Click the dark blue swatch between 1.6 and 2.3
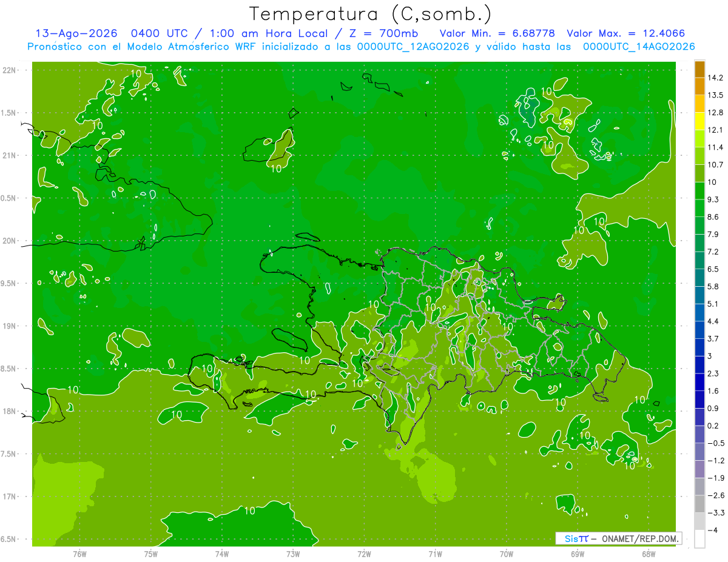Viewport: 728px width, 562px height. (x=699, y=383)
